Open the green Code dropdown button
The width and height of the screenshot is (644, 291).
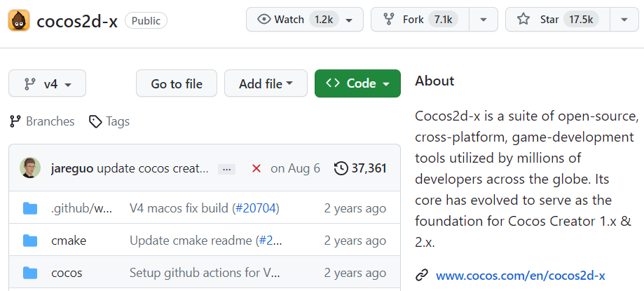point(357,83)
